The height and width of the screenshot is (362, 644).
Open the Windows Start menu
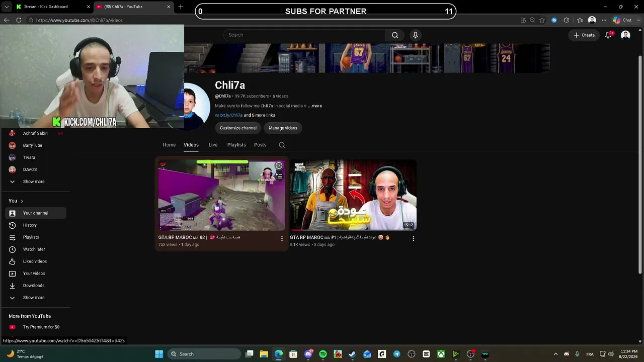click(159, 354)
